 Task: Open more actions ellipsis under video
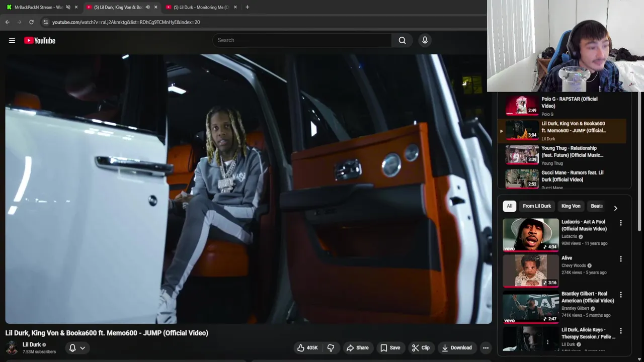click(486, 348)
